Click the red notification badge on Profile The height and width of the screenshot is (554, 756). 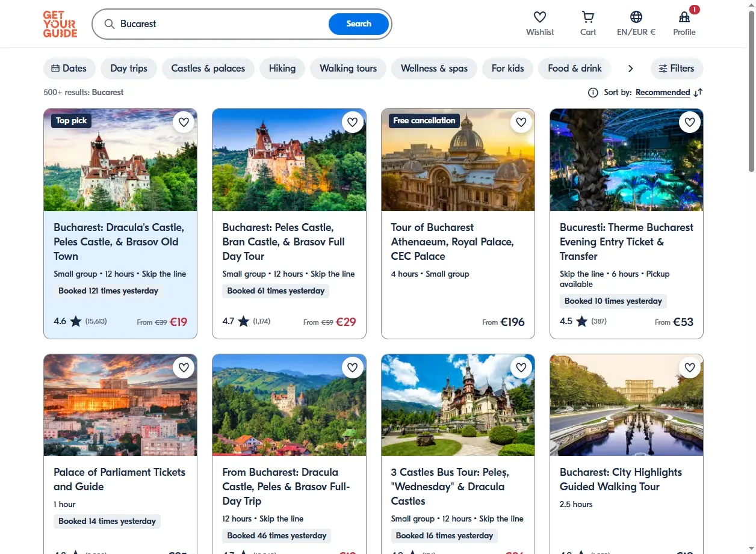coord(695,10)
